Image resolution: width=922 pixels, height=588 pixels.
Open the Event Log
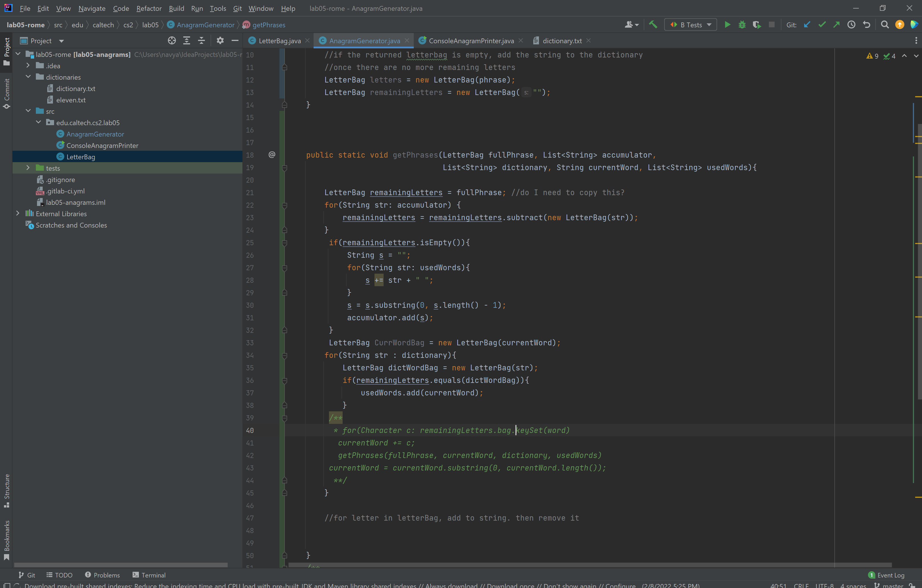(886, 575)
